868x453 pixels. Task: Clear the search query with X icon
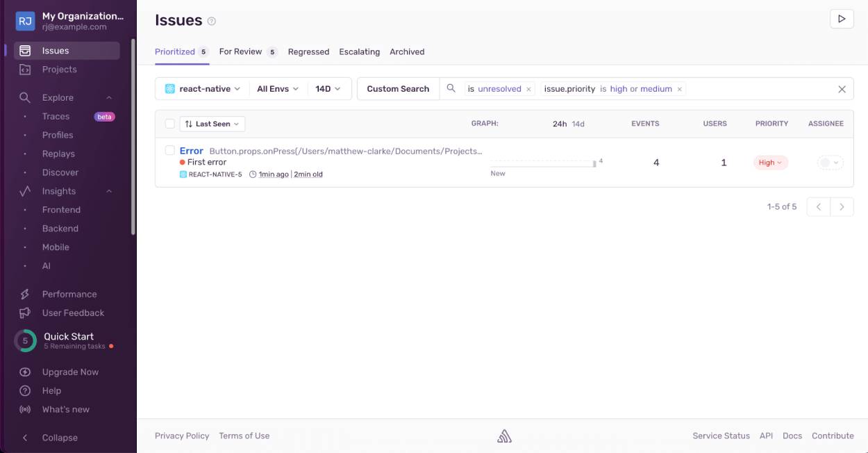tap(842, 89)
